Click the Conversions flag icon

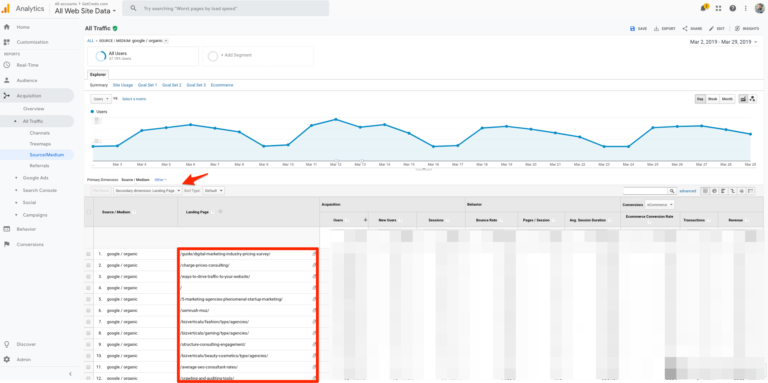click(x=6, y=244)
